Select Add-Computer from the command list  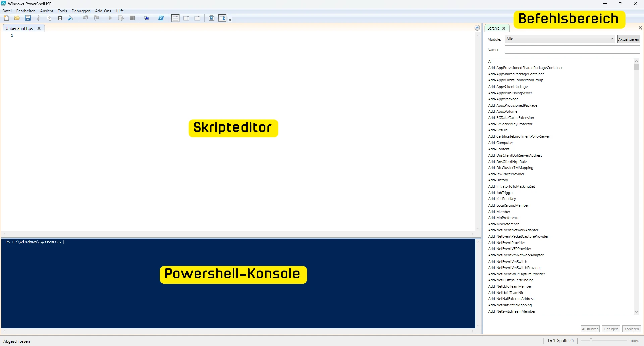click(500, 142)
